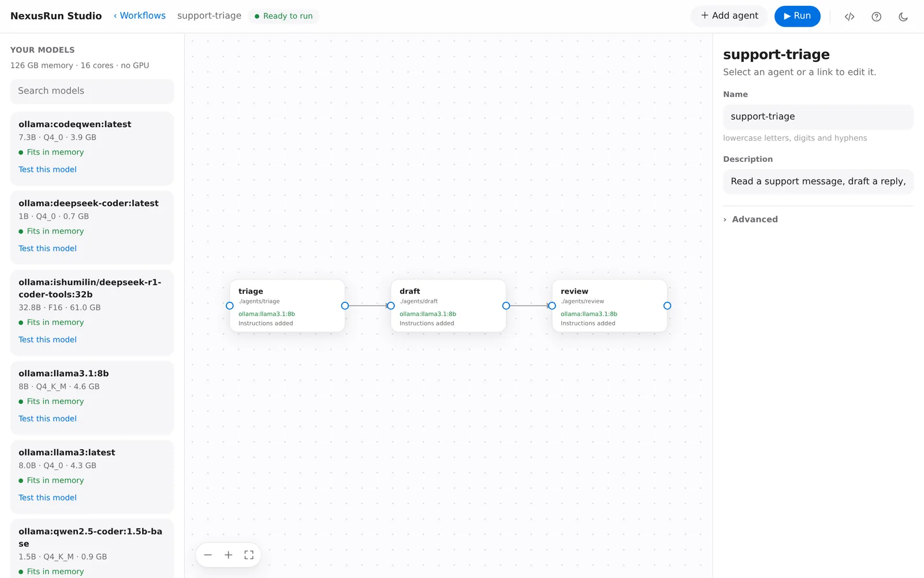Click the review node input port

pos(552,306)
